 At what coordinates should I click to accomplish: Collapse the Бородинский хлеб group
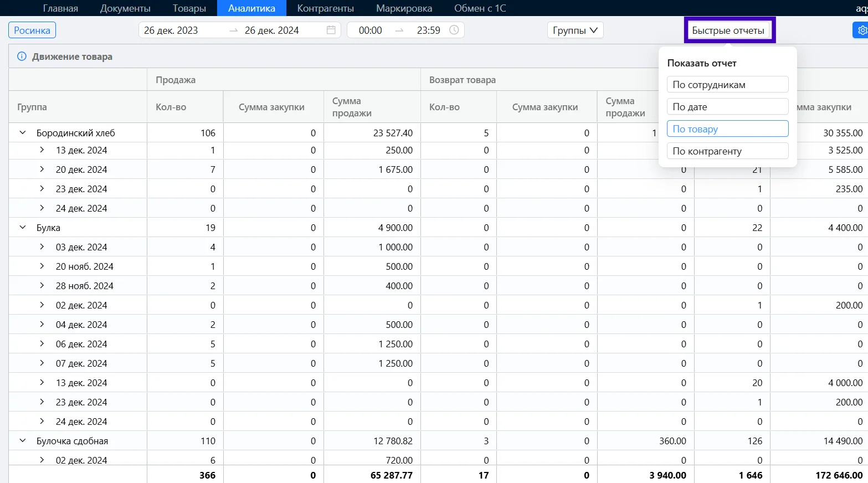[x=23, y=132]
